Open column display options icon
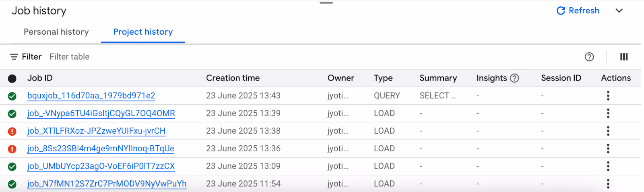This screenshot has height=192, width=644. (x=624, y=57)
